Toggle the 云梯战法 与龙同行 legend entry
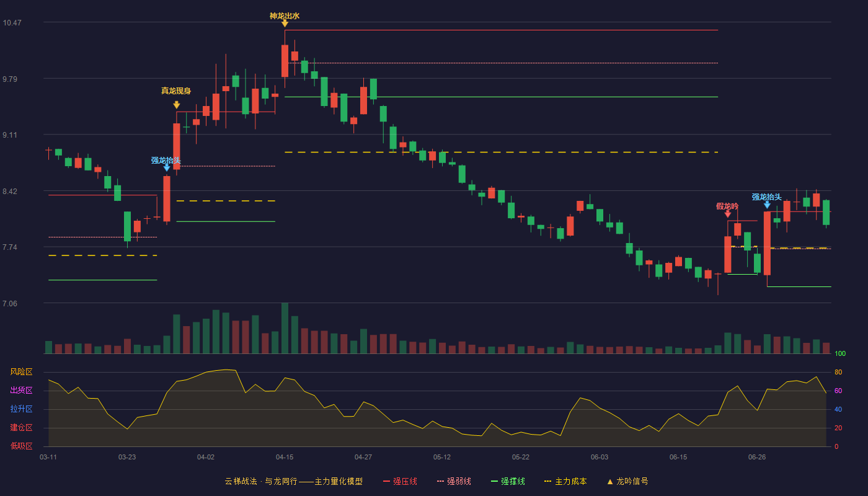Image resolution: width=868 pixels, height=496 pixels. (x=293, y=481)
